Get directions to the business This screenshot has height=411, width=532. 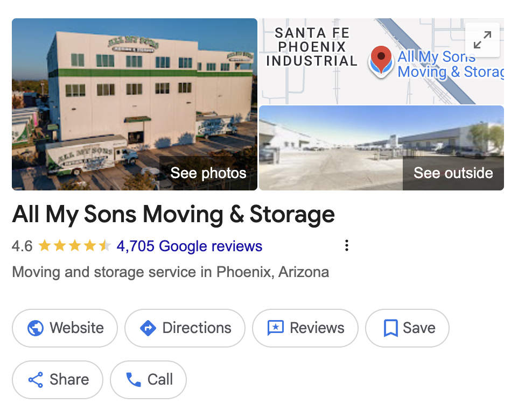pyautogui.click(x=185, y=328)
